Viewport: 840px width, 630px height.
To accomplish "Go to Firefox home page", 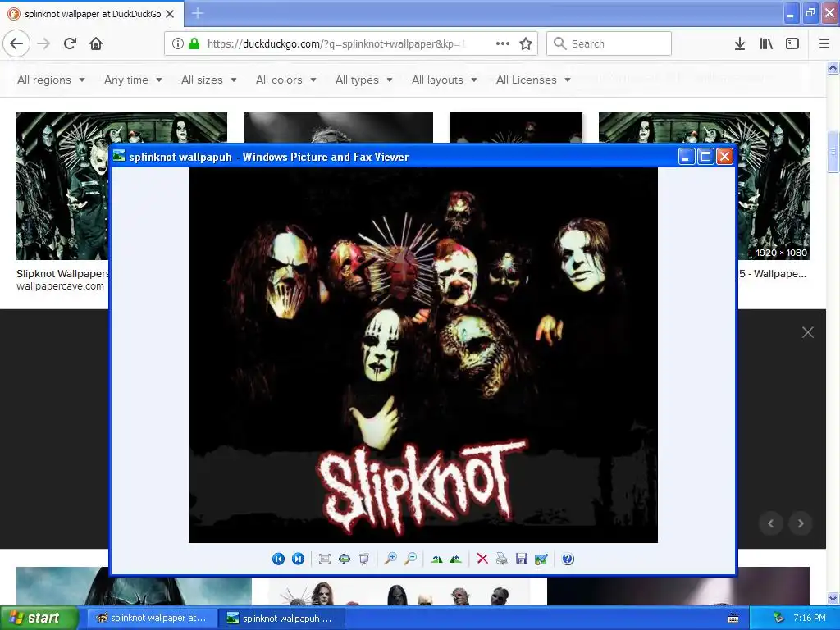I will coord(96,43).
